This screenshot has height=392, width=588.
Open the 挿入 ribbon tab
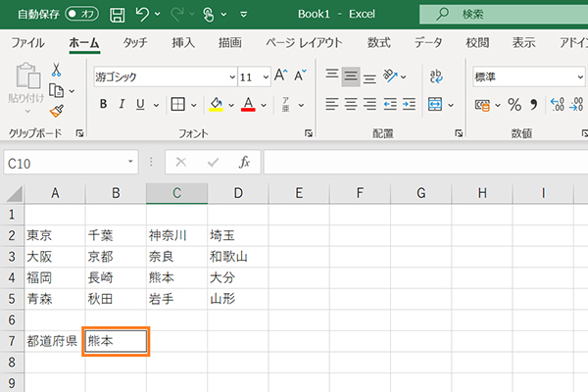(183, 42)
